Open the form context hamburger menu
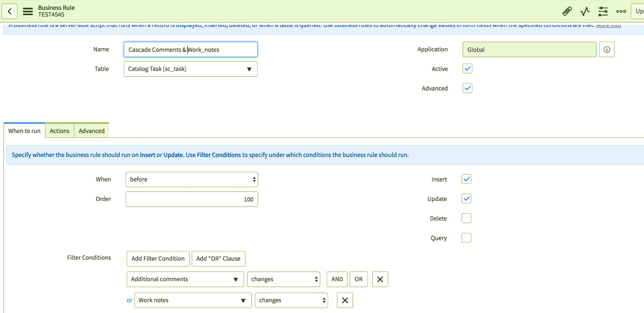Image resolution: width=644 pixels, height=313 pixels. tap(28, 11)
